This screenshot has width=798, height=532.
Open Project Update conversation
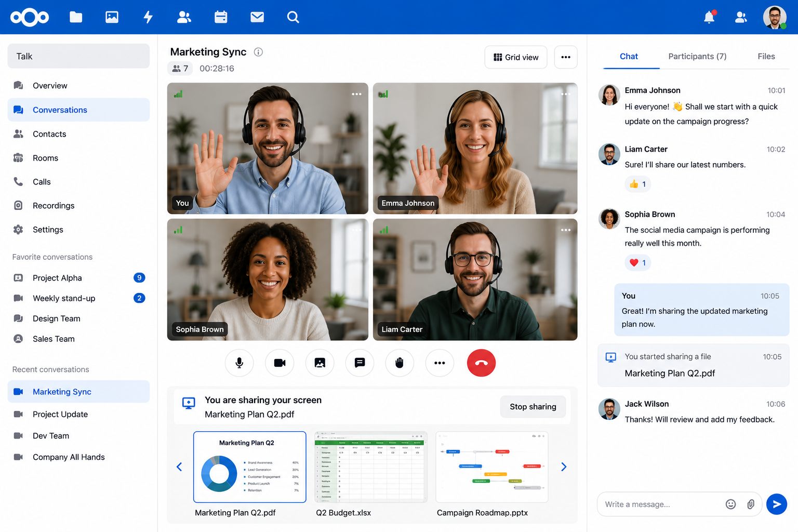pyautogui.click(x=78, y=414)
